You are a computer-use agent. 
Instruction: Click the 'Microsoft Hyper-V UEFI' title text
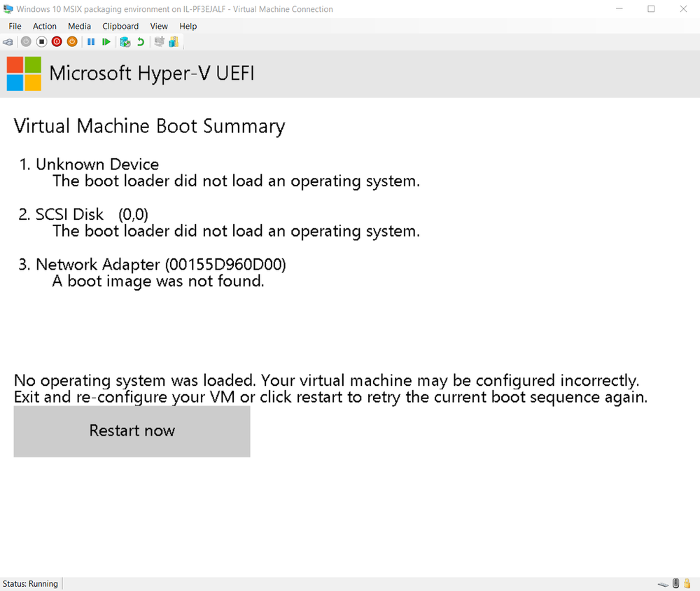(x=152, y=74)
